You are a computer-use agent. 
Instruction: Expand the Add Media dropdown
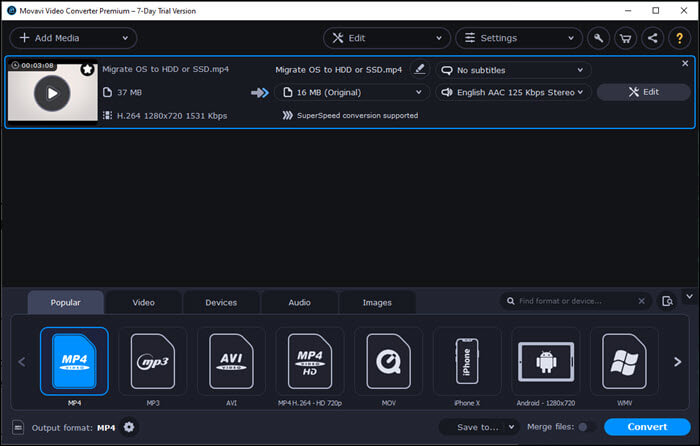click(x=126, y=38)
